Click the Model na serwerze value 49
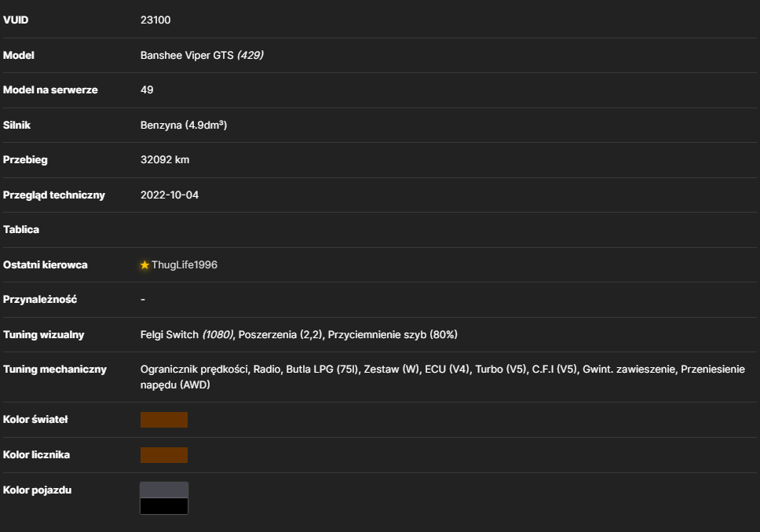Screen dimensions: 760x532 click(x=147, y=90)
